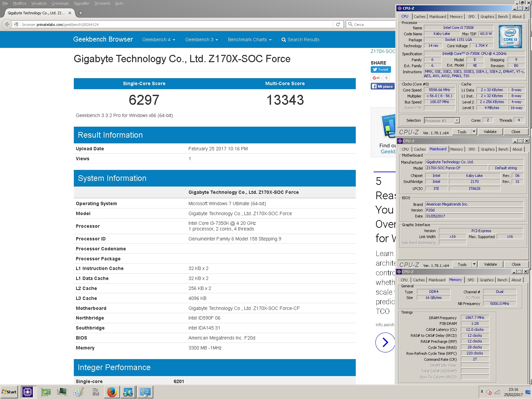Close the Gigabyte Technology browser tab
This screenshot has height=399, width=532.
70,13
